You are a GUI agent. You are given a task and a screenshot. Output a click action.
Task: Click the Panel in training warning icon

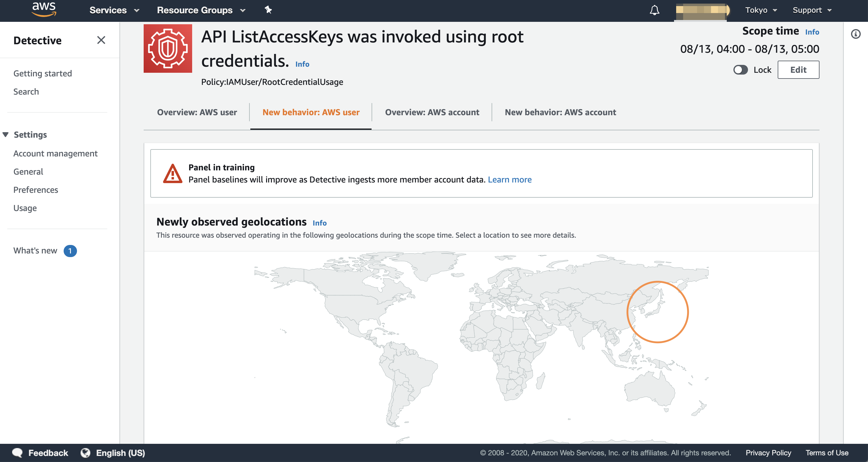(x=172, y=173)
